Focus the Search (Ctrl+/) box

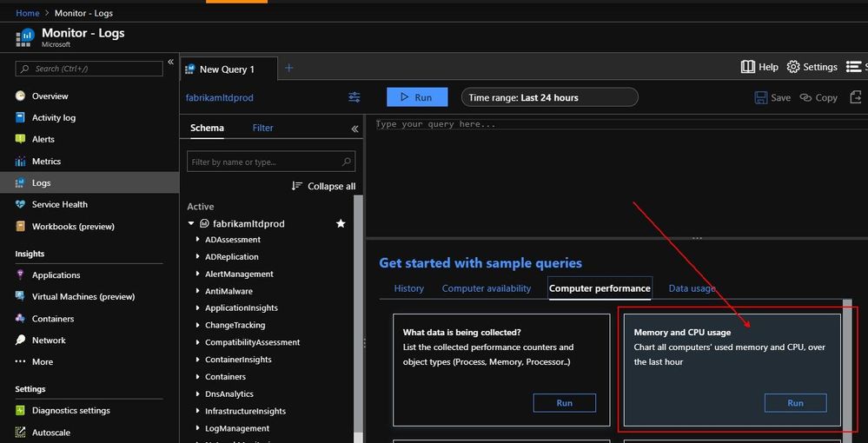point(89,69)
